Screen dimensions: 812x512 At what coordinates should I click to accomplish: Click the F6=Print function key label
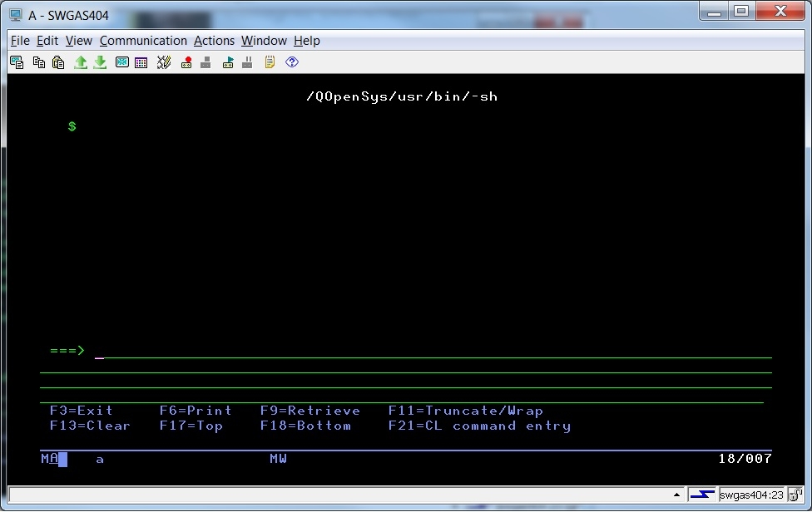(196, 411)
